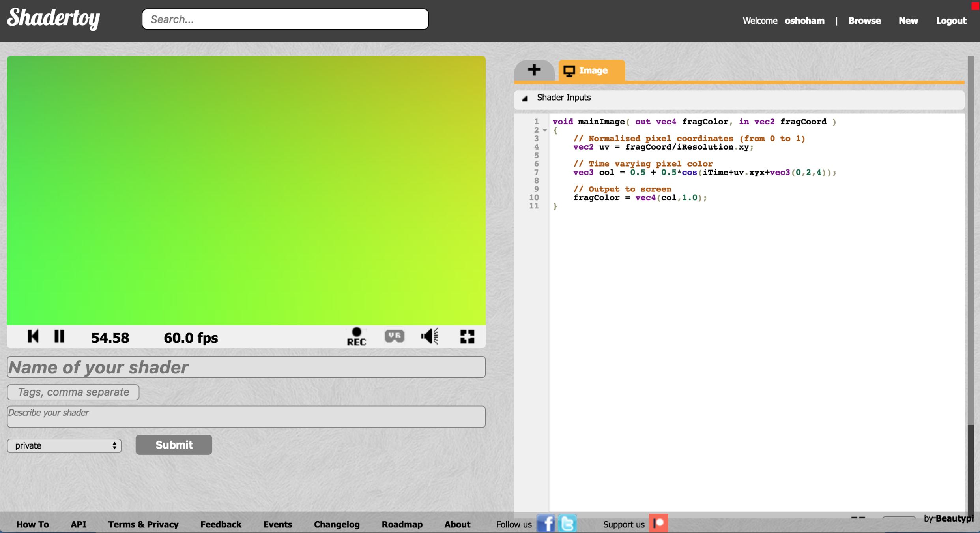
Task: Open Shadertoy Twitter page icon
Action: pos(567,524)
